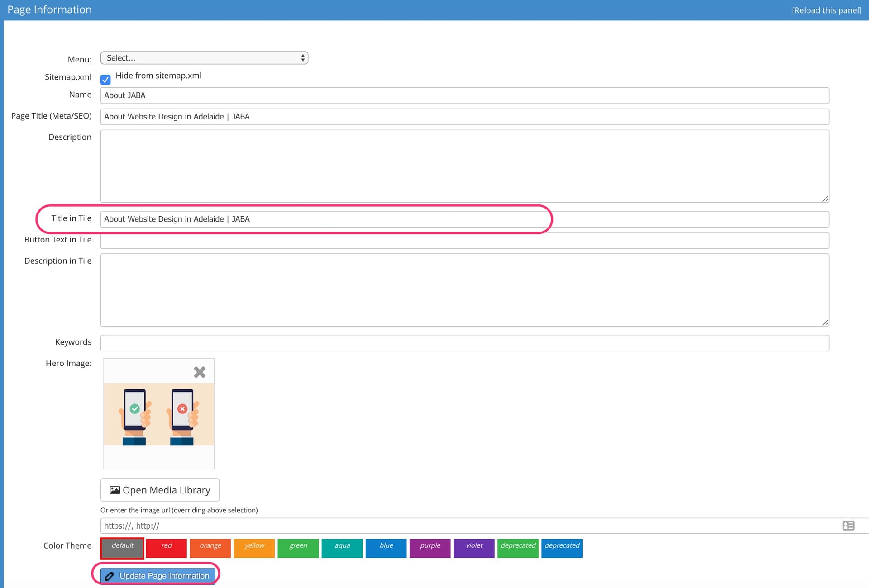The image size is (869, 588).
Task: Click the image url input field
Action: coord(485,526)
